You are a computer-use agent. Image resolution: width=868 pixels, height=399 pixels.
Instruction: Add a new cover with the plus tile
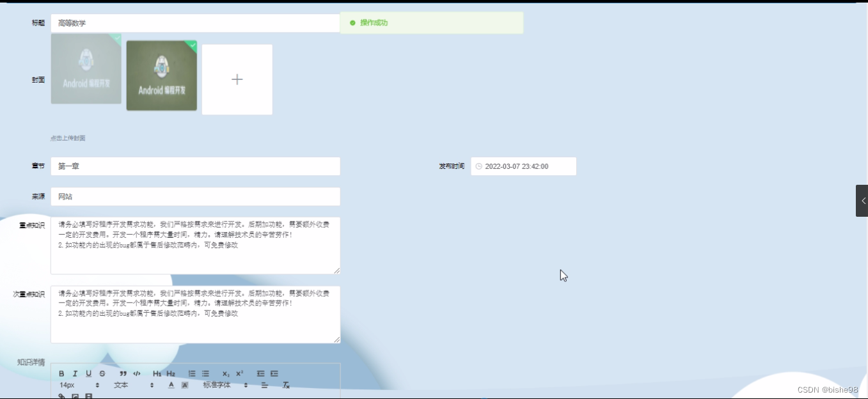point(237,79)
